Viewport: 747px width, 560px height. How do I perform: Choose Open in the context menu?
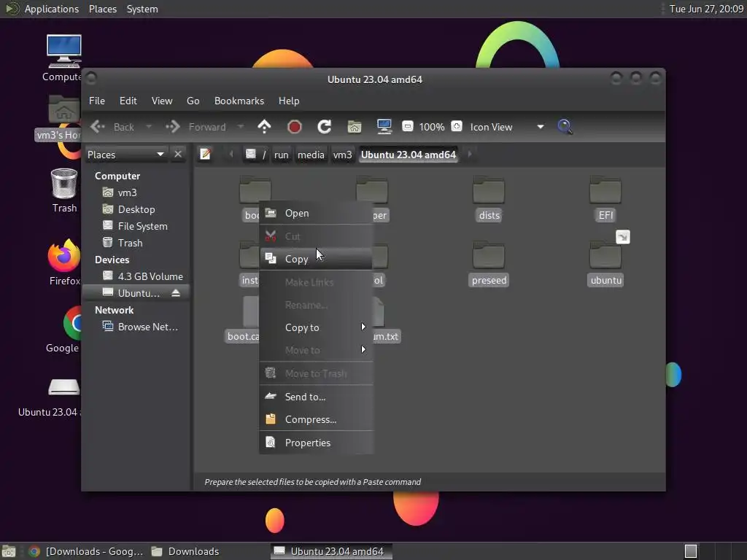pos(316,214)
